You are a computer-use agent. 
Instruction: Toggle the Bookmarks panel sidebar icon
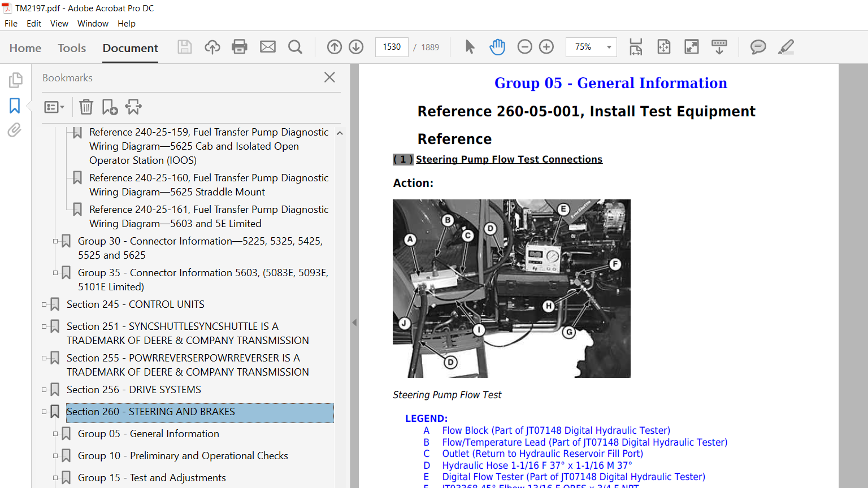pyautogui.click(x=15, y=106)
